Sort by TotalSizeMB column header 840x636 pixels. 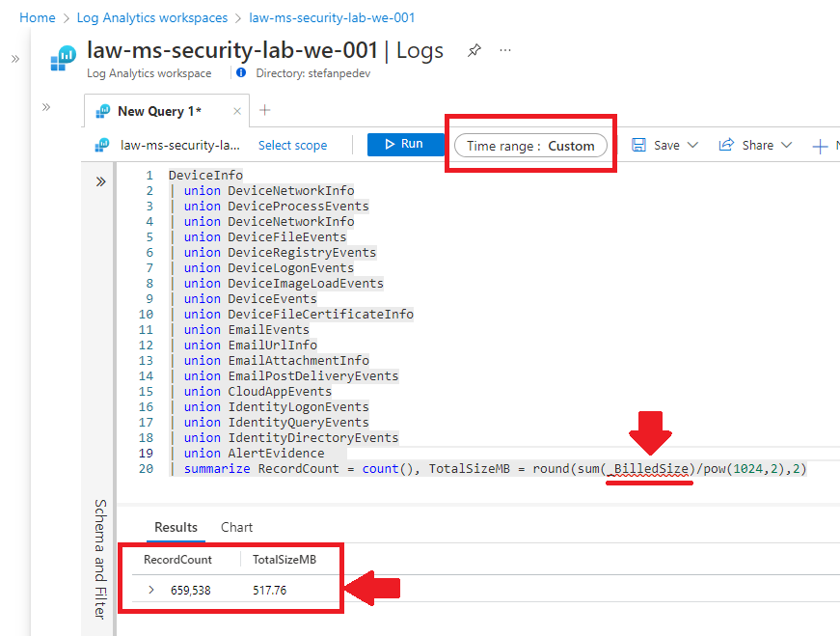pyautogui.click(x=285, y=560)
